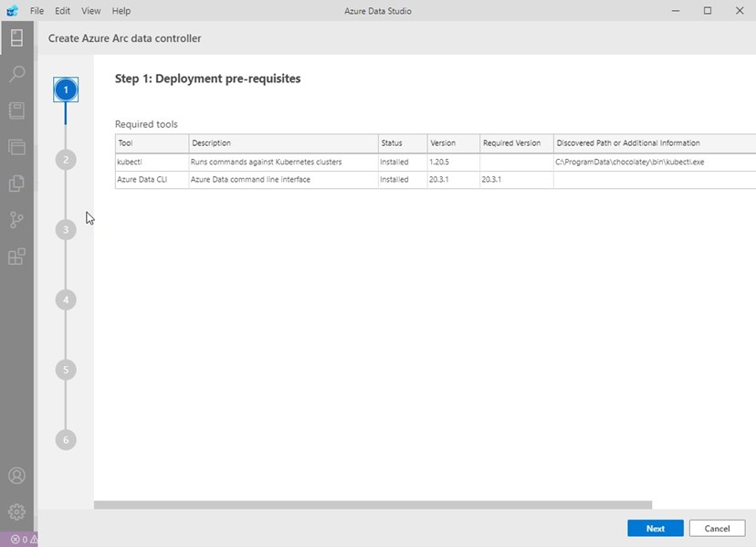Screen dimensions: 756x547
Task: Click Azure Data CLI's Required Version 20.3.1 cell
Action: point(517,179)
